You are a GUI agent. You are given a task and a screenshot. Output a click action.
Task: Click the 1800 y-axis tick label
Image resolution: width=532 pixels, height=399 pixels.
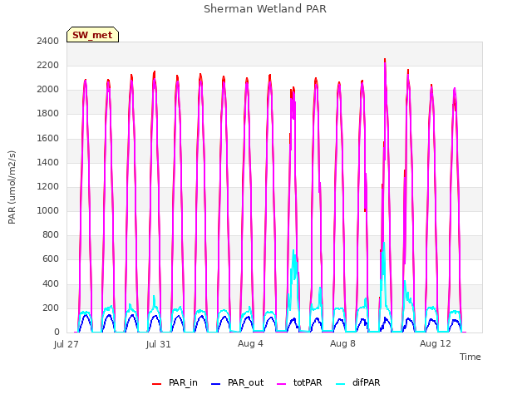[x=48, y=114]
